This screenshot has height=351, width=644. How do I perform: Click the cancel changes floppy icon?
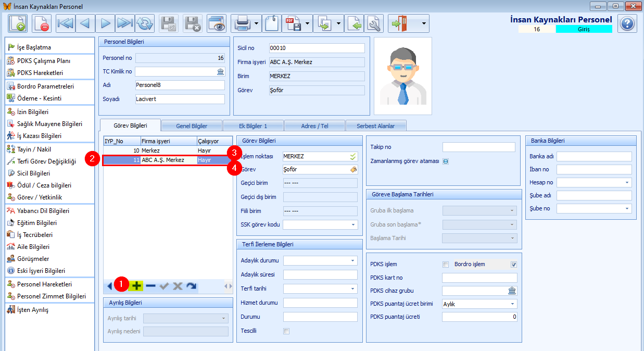193,23
